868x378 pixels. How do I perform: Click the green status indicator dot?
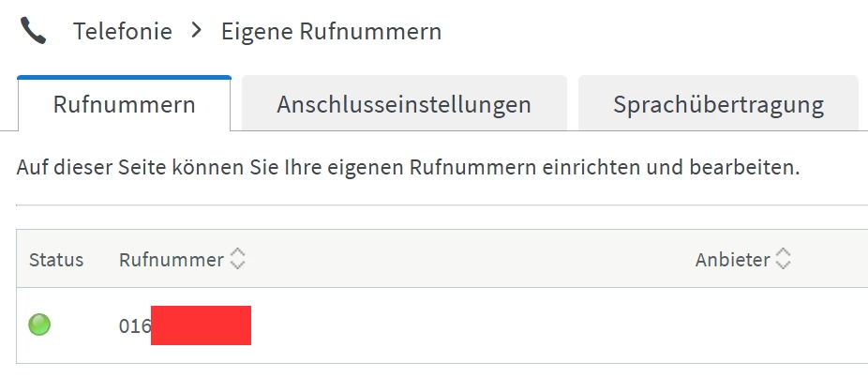[x=39, y=325]
